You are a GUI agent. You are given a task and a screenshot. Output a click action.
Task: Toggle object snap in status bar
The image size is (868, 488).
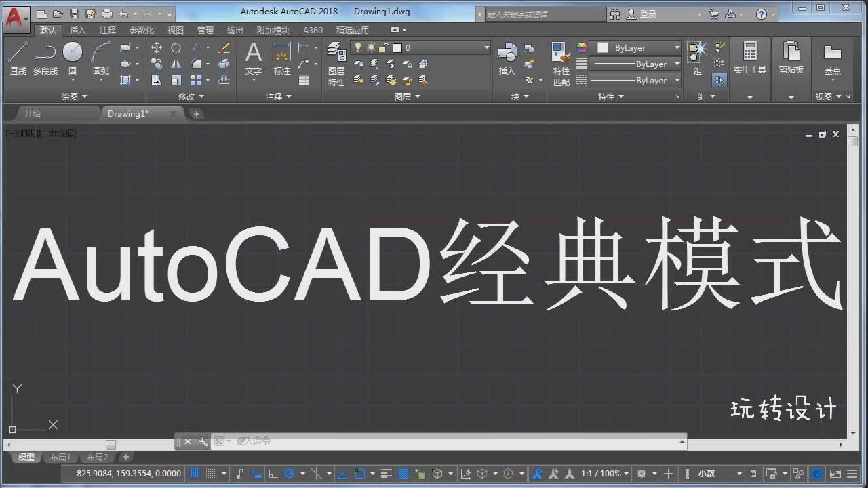361,474
